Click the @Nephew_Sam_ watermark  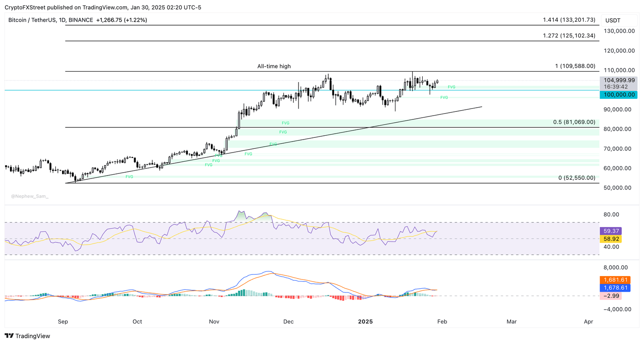(29, 196)
